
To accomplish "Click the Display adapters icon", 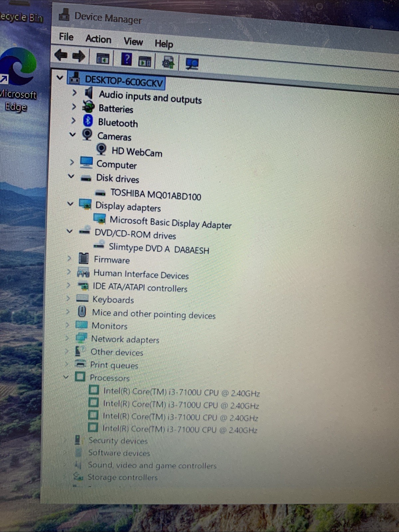I will (85, 204).
